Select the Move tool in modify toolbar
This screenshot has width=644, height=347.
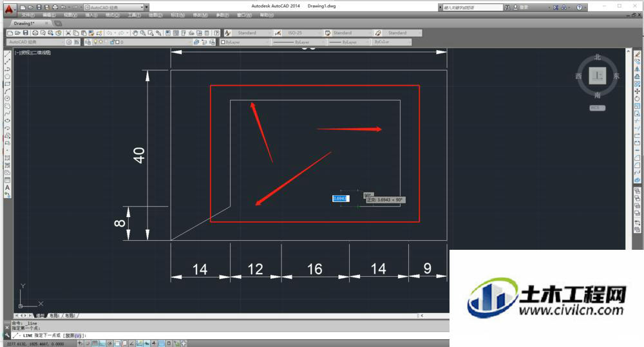[637, 91]
